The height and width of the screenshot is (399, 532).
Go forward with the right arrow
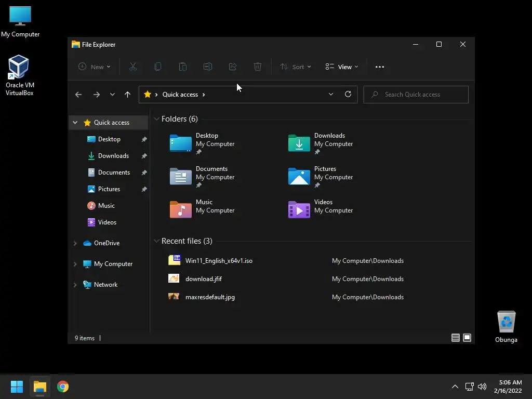(97, 95)
